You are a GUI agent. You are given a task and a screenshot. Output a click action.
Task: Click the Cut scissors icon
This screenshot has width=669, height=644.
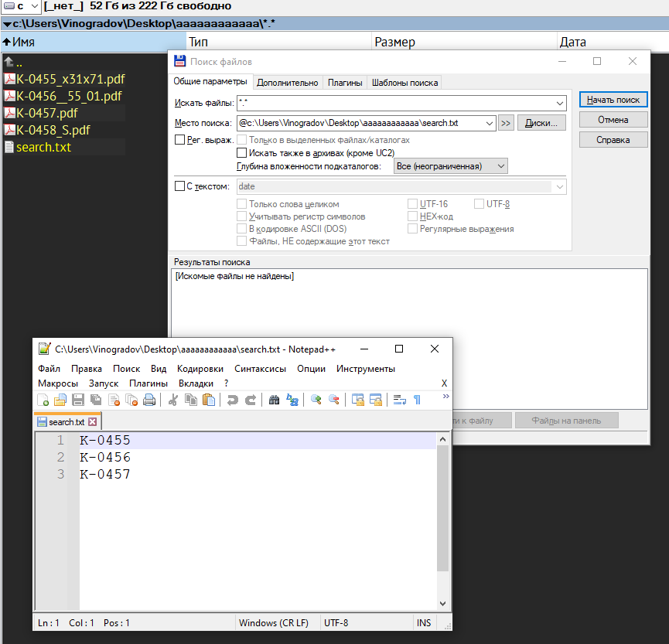172,400
